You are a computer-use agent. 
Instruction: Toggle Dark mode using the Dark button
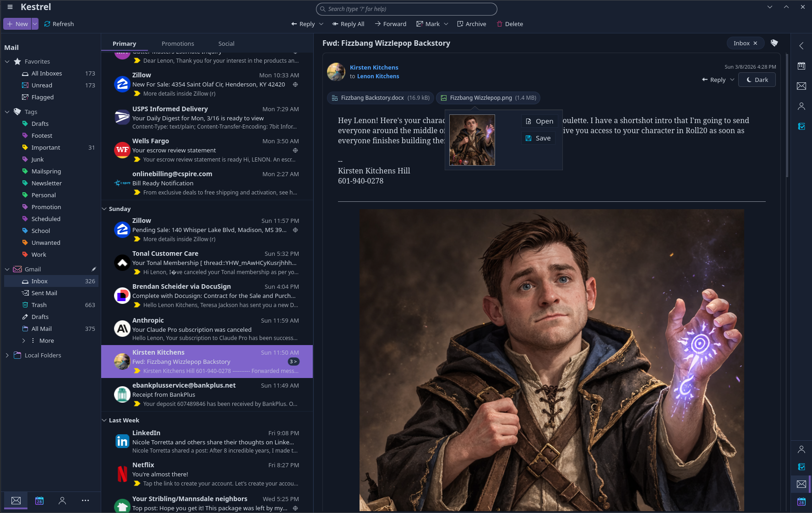tap(757, 80)
